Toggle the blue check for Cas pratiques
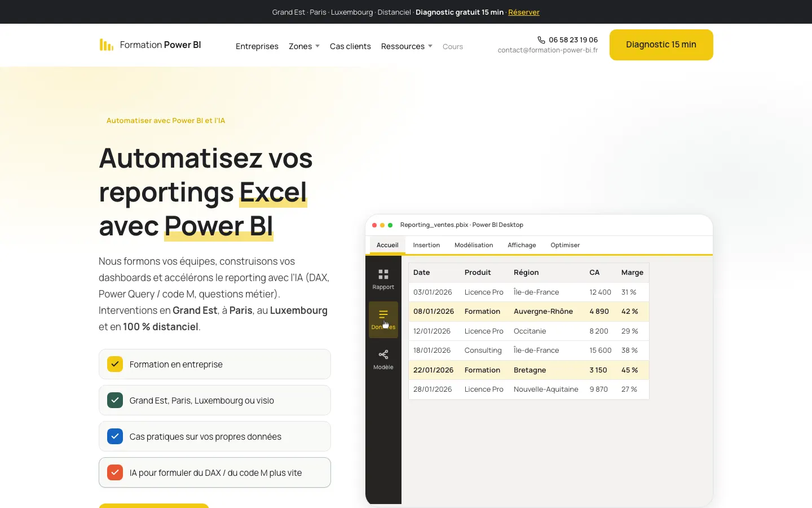 [x=115, y=436]
